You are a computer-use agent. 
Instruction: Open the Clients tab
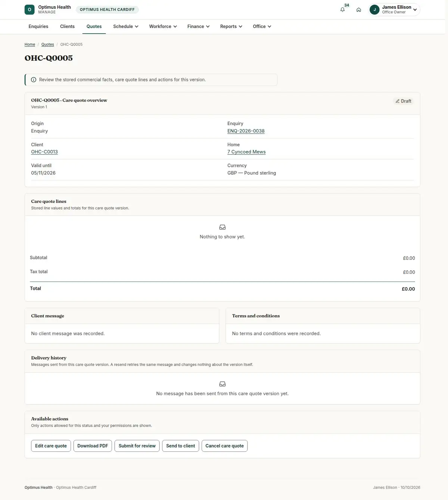pos(67,27)
